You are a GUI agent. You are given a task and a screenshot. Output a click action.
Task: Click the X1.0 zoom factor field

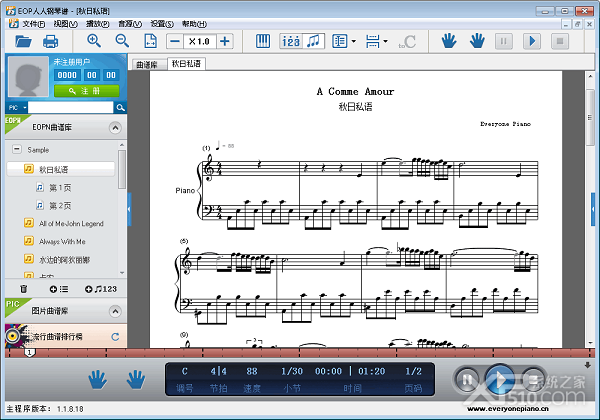(200, 41)
